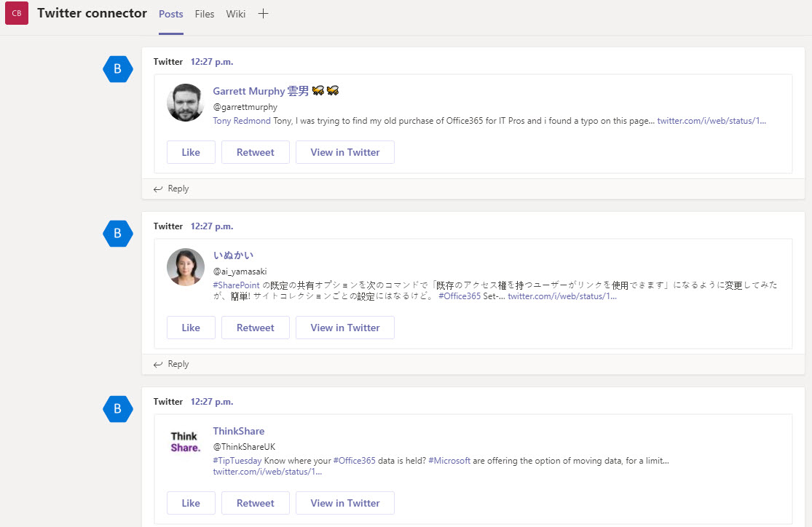Click the #TipTuesday hashtag
Screen dimensions: 812x527
[x=237, y=461]
